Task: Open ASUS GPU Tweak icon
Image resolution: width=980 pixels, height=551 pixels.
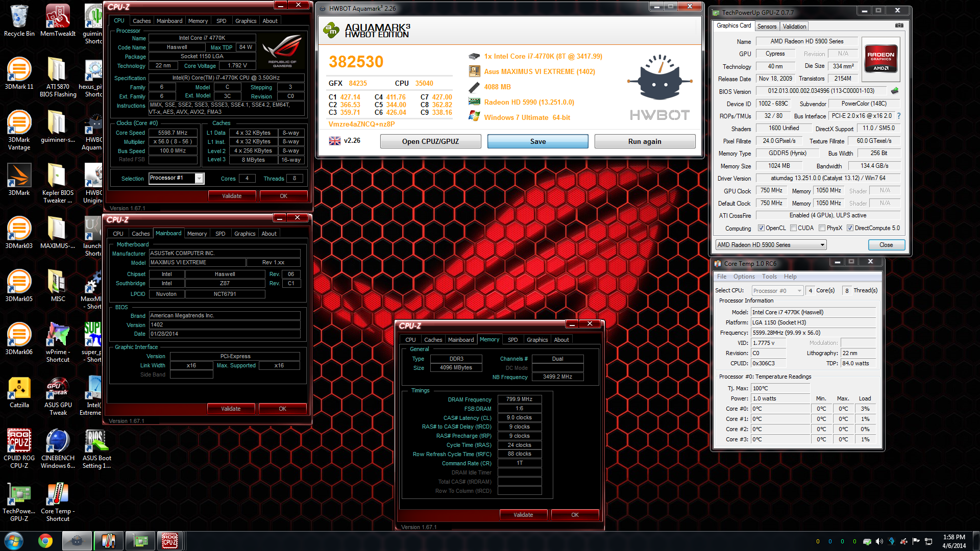Action: [58, 395]
